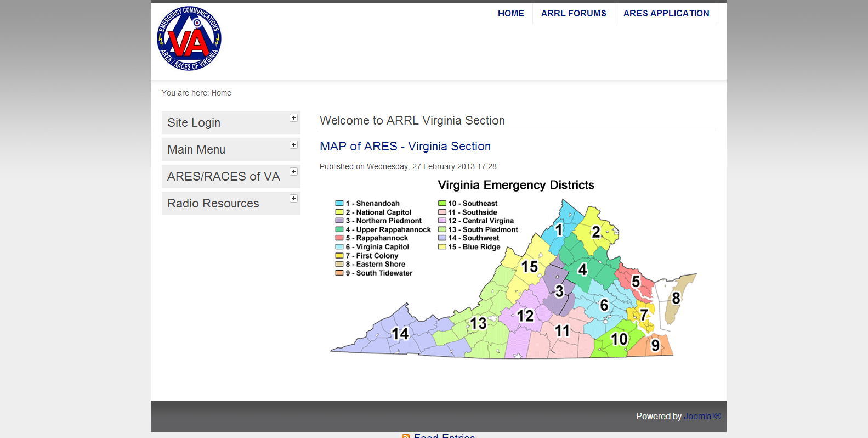Click the Southwest legend color swatch
The image size is (868, 438).
pos(442,238)
